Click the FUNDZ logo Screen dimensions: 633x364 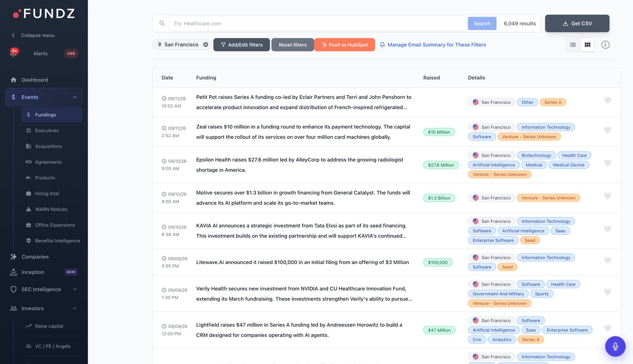[x=43, y=14]
